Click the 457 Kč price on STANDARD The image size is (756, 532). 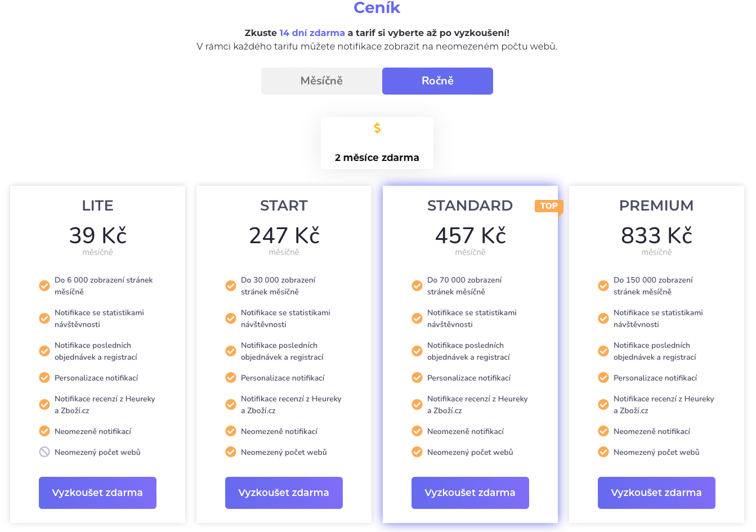(x=471, y=235)
